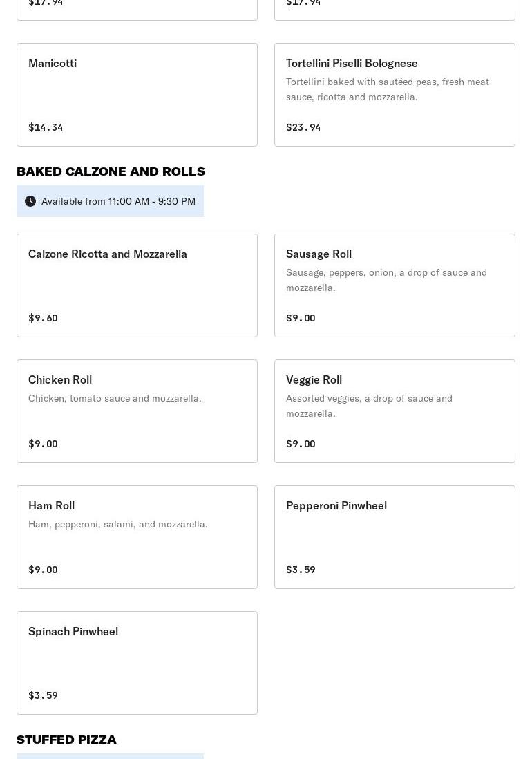This screenshot has height=759, width=532.
Task: Open Calzone Ricotta and Mozzarella item
Action: (x=137, y=285)
